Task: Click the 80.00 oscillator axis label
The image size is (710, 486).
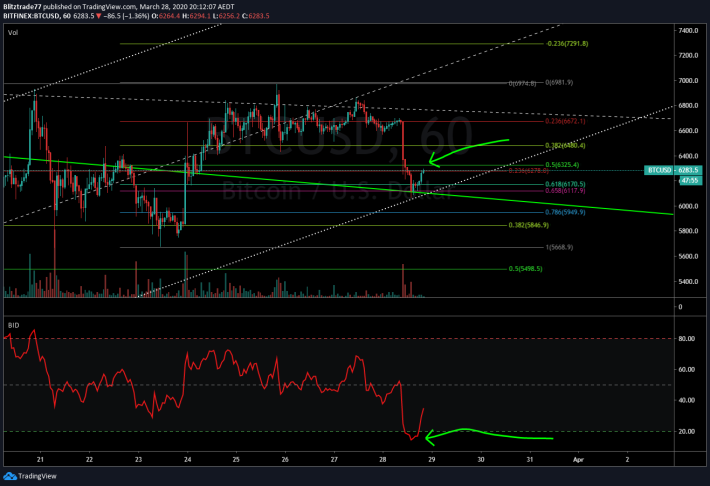Action: (x=687, y=338)
